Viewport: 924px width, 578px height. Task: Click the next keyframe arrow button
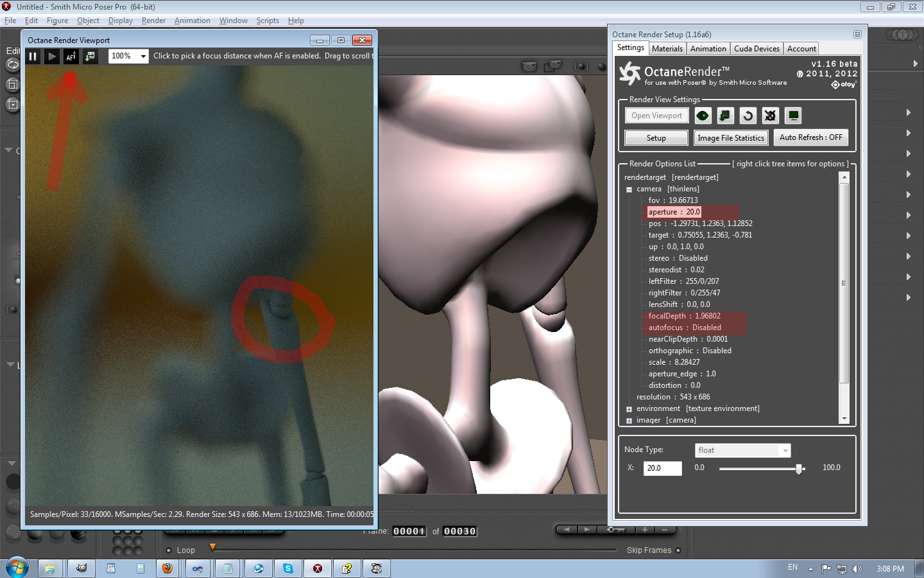(586, 530)
